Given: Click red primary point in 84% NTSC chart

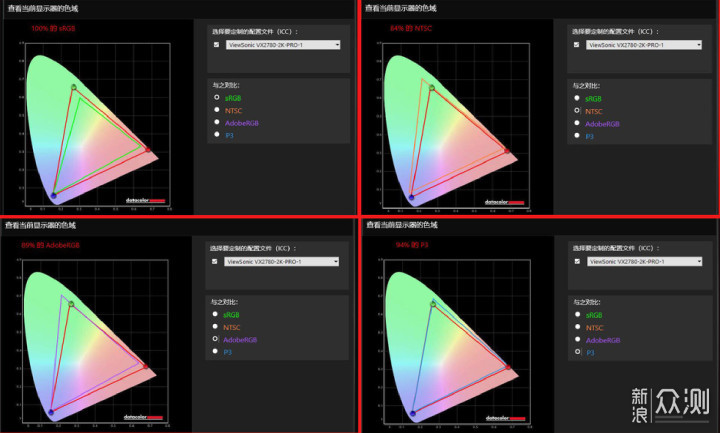Looking at the screenshot, I should 507,151.
